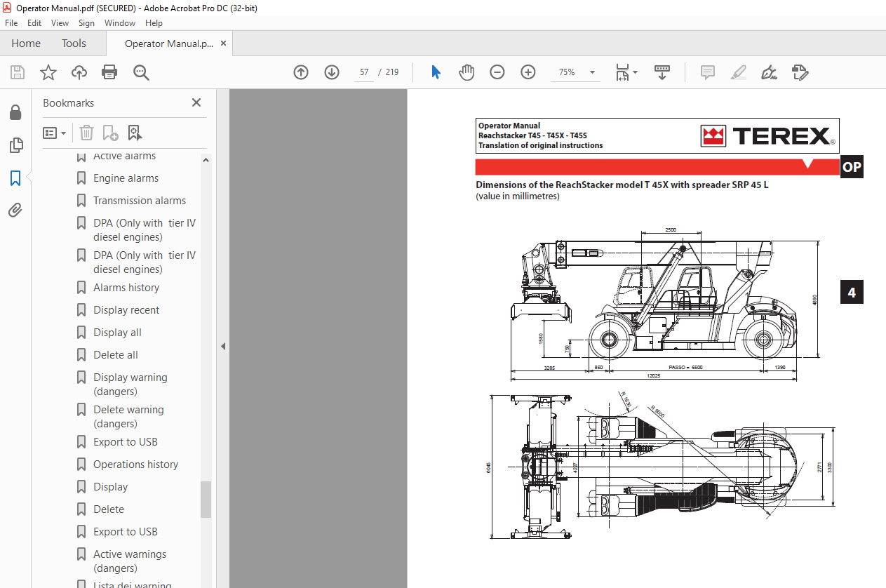Click the upload to cloud icon

tap(79, 72)
